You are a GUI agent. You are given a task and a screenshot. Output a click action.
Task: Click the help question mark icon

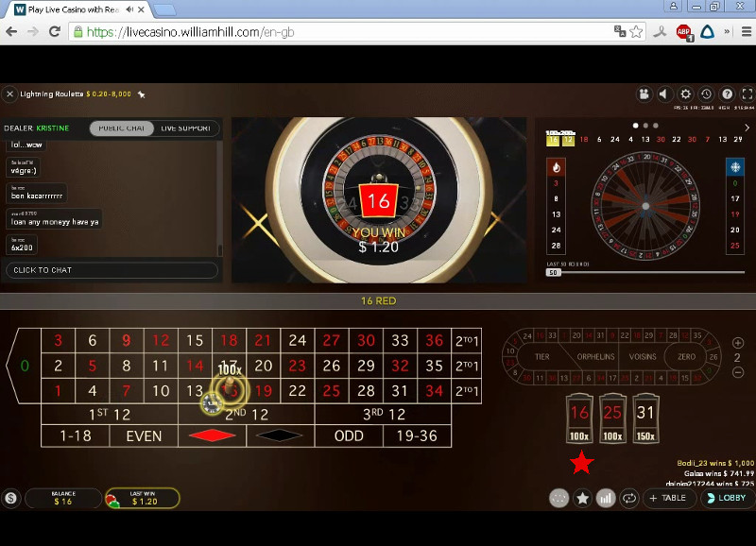727,94
